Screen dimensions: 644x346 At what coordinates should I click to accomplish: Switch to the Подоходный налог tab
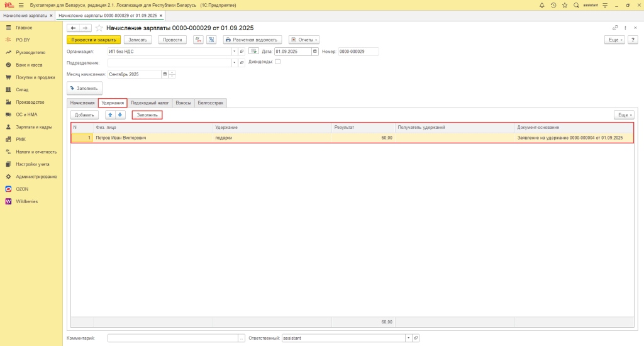(150, 103)
